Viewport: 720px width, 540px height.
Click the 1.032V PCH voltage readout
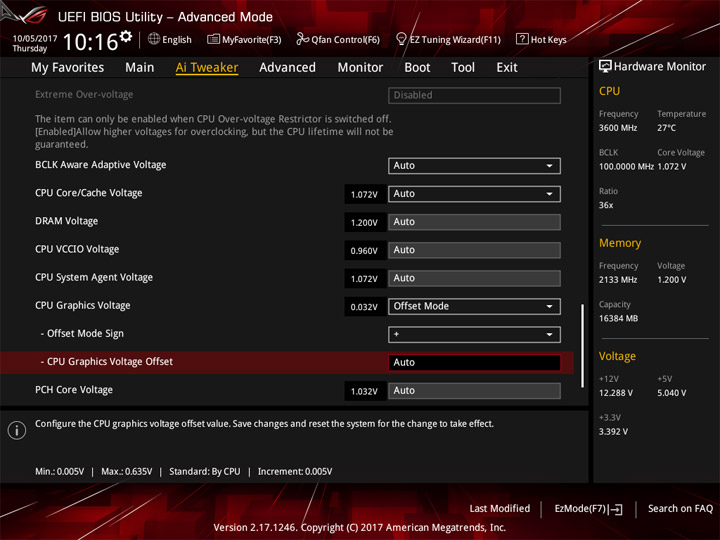point(365,391)
